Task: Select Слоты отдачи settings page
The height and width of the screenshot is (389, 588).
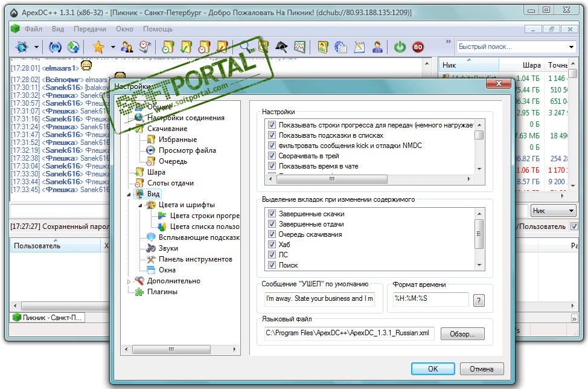Action: pyautogui.click(x=170, y=183)
